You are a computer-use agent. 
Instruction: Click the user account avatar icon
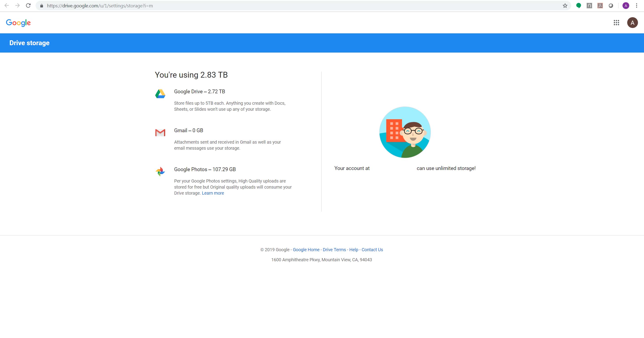coord(632,23)
